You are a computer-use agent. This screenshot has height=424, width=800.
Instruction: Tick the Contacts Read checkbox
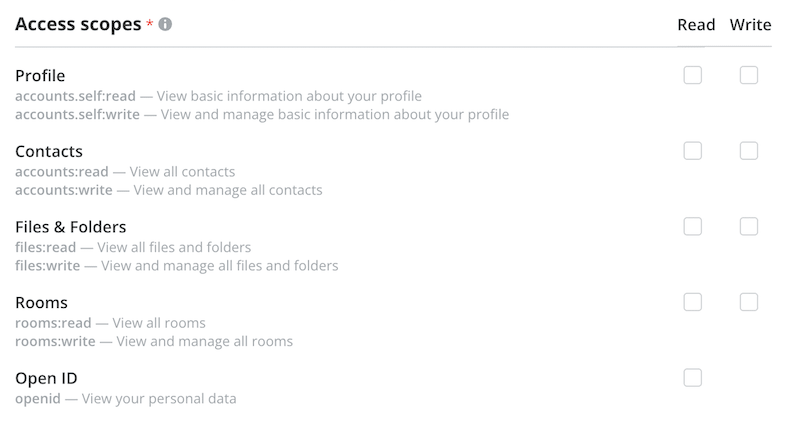[692, 151]
